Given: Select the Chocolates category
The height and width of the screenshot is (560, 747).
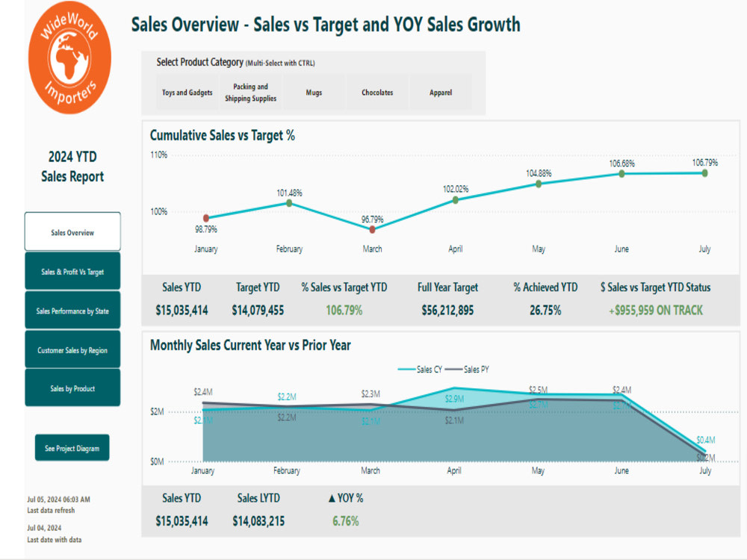Looking at the screenshot, I should (377, 93).
